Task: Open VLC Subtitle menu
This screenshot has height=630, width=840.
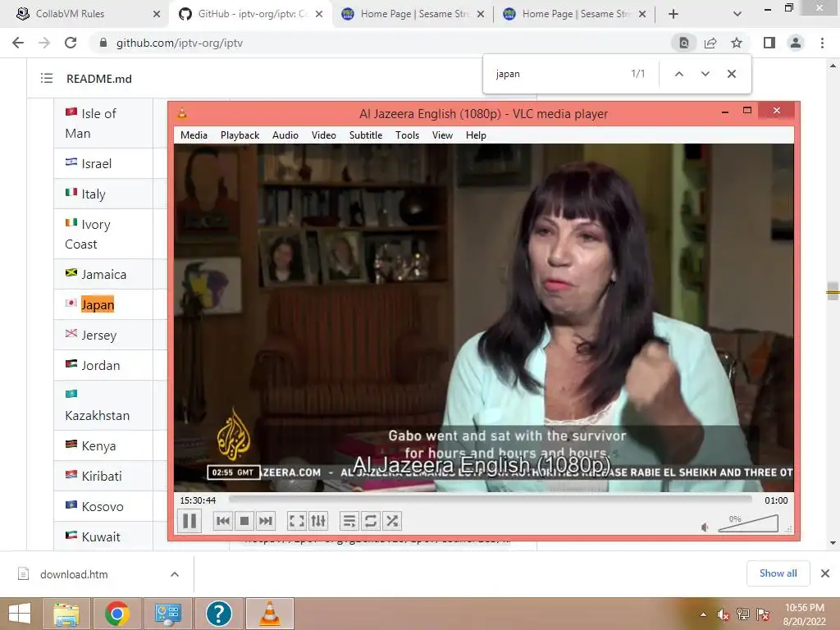Action: point(366,135)
